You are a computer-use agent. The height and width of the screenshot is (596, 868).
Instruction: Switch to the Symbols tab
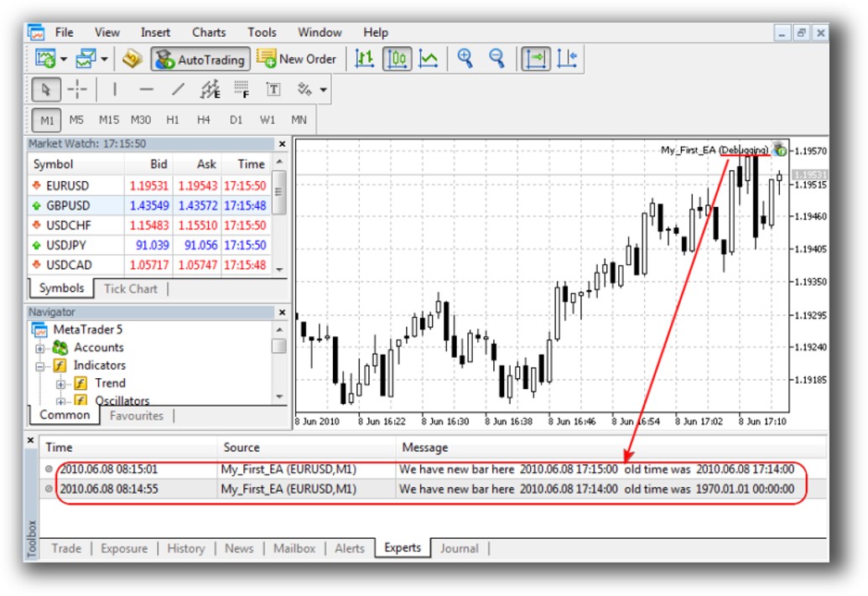coord(61,288)
